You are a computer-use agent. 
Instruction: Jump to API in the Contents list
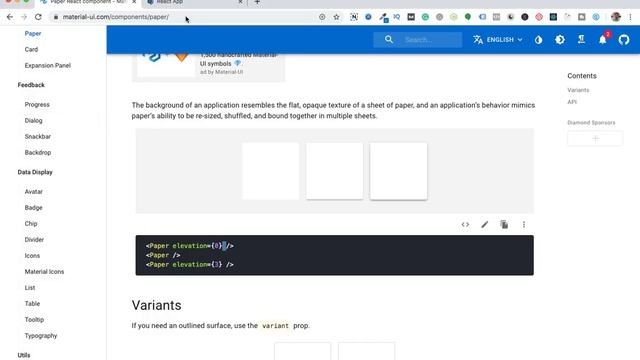click(572, 102)
